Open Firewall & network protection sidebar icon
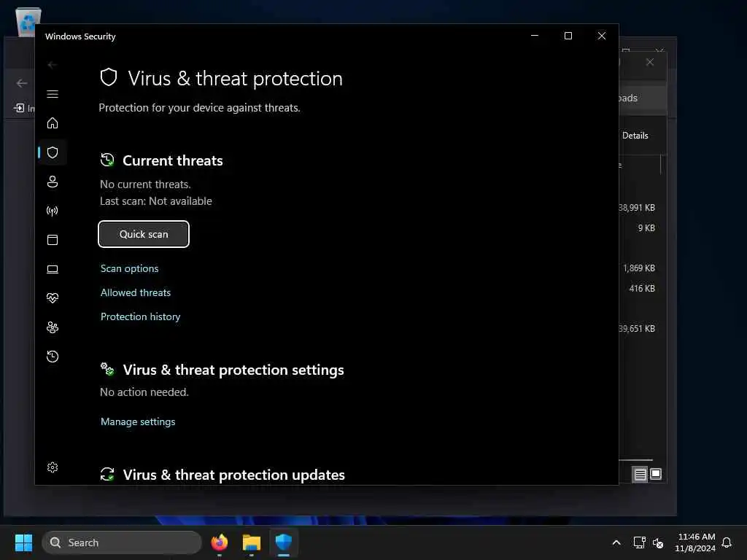747x560 pixels. [53, 211]
